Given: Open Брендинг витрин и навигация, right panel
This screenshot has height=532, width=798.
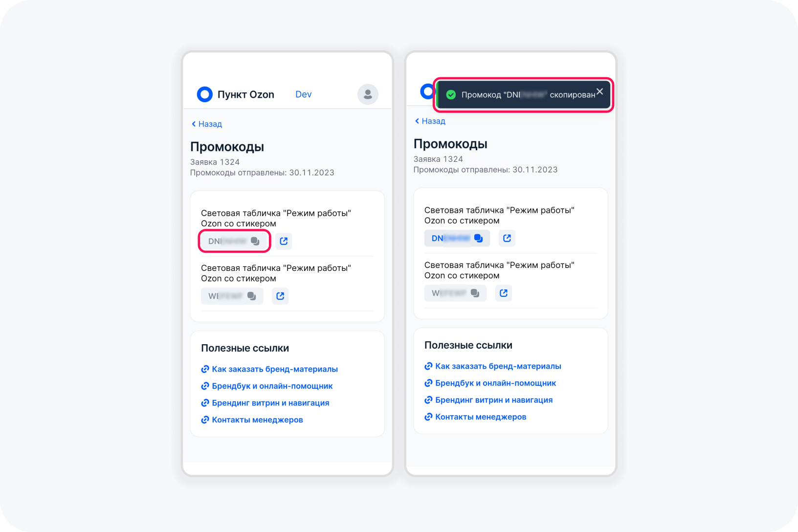Looking at the screenshot, I should tap(488, 400).
